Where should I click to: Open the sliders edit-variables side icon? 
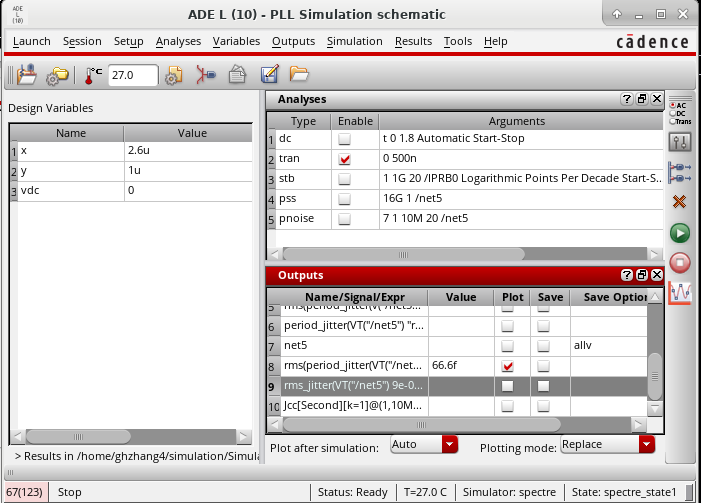680,142
